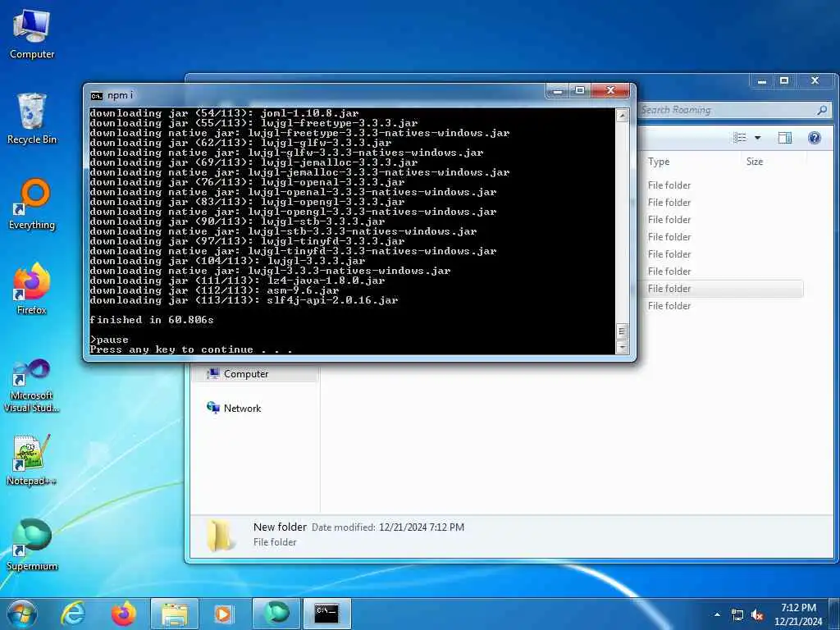The height and width of the screenshot is (630, 840).
Task: Switch to the command prompt taskbar button
Action: click(x=326, y=614)
